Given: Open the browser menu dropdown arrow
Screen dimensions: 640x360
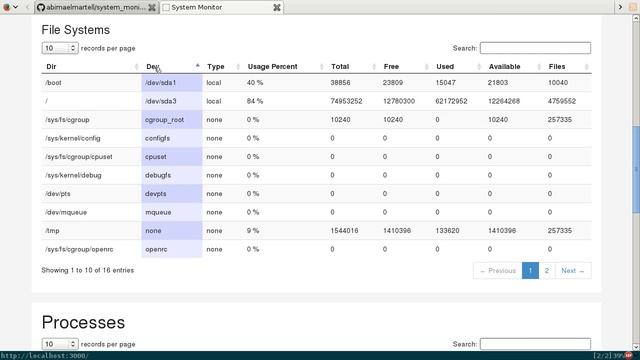Looking at the screenshot, I should 16,7.
